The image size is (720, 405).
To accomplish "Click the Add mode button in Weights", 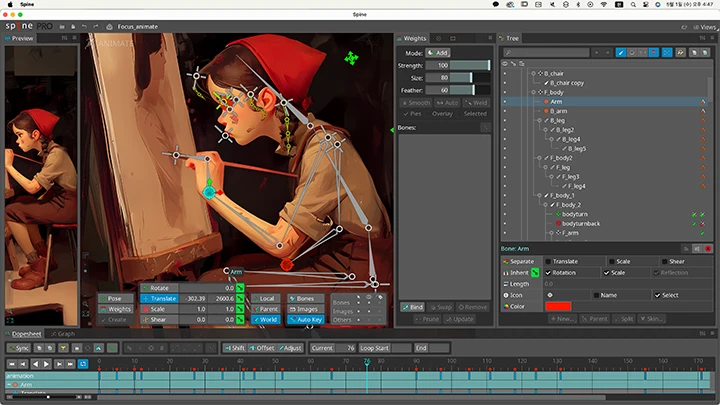I will [x=438, y=53].
